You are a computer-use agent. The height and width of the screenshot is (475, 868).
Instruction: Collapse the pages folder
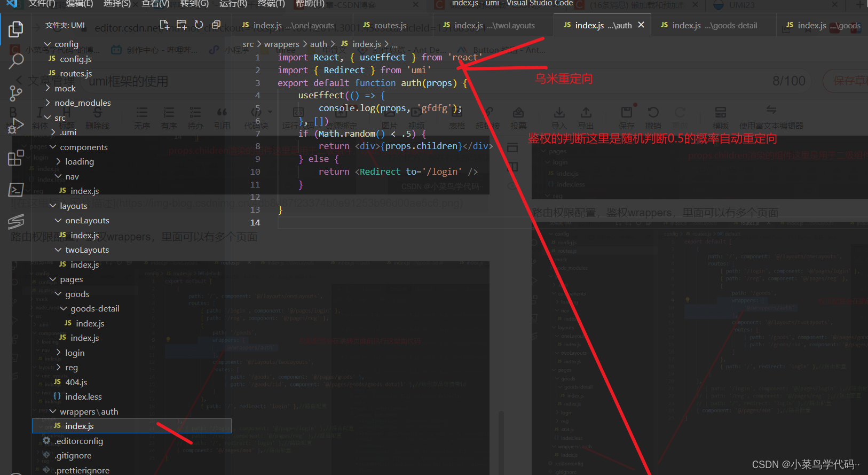[x=71, y=279]
